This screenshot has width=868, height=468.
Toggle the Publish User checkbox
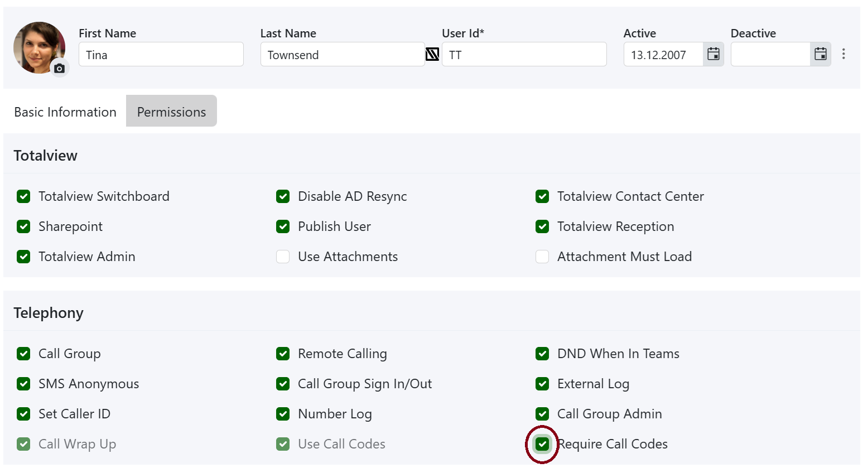[x=283, y=226]
